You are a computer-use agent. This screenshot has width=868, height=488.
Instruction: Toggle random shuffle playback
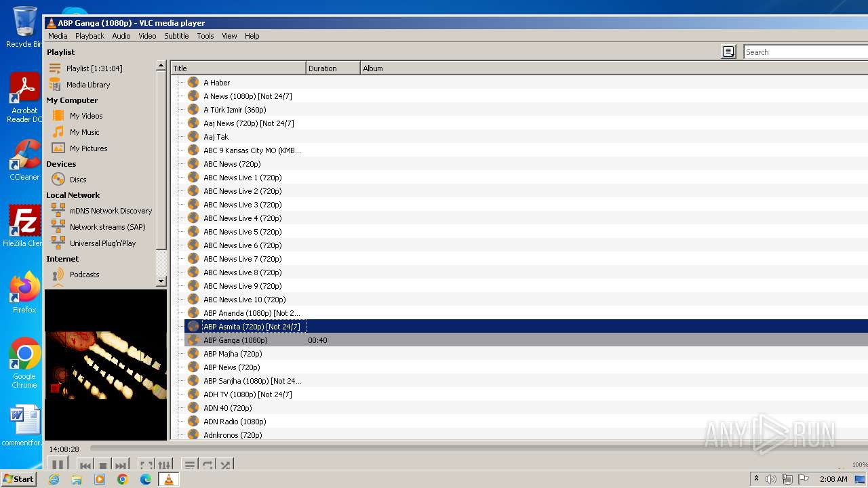[x=225, y=465]
